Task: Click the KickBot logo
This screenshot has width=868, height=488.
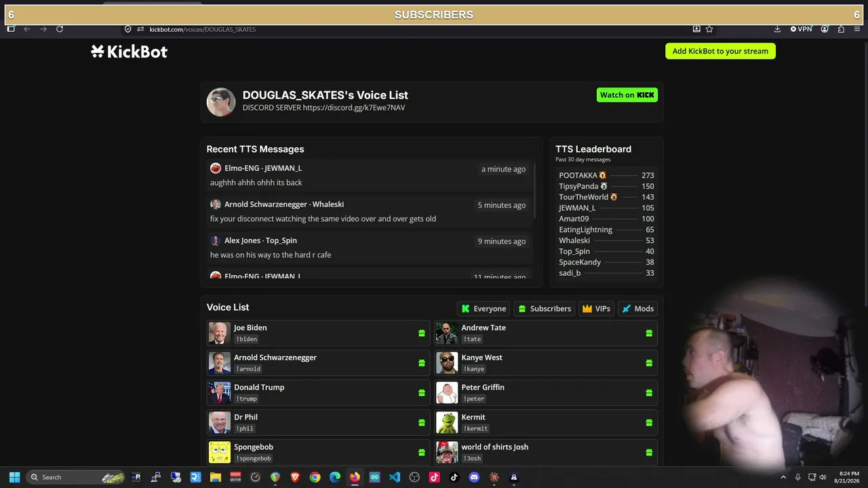Action: (x=130, y=52)
